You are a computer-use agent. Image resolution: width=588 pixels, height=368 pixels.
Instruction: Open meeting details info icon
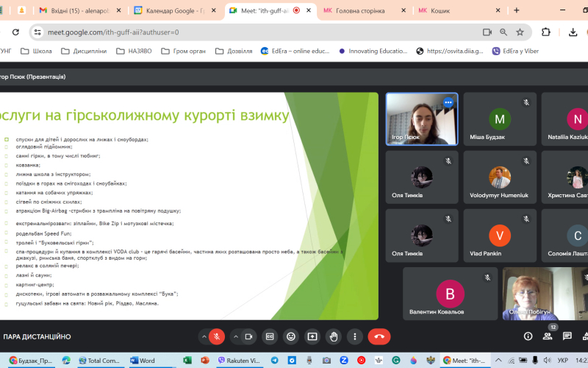click(528, 336)
